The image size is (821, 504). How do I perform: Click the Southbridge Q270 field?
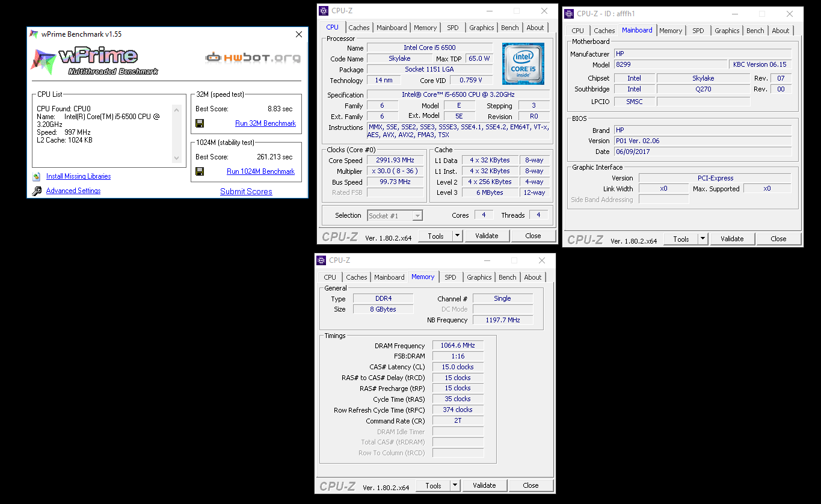(703, 89)
